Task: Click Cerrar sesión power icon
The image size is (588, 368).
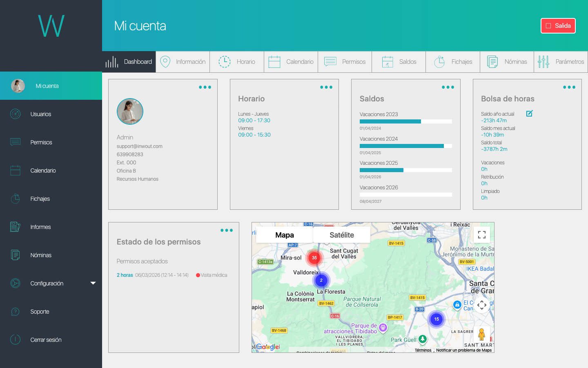Action: coord(15,339)
